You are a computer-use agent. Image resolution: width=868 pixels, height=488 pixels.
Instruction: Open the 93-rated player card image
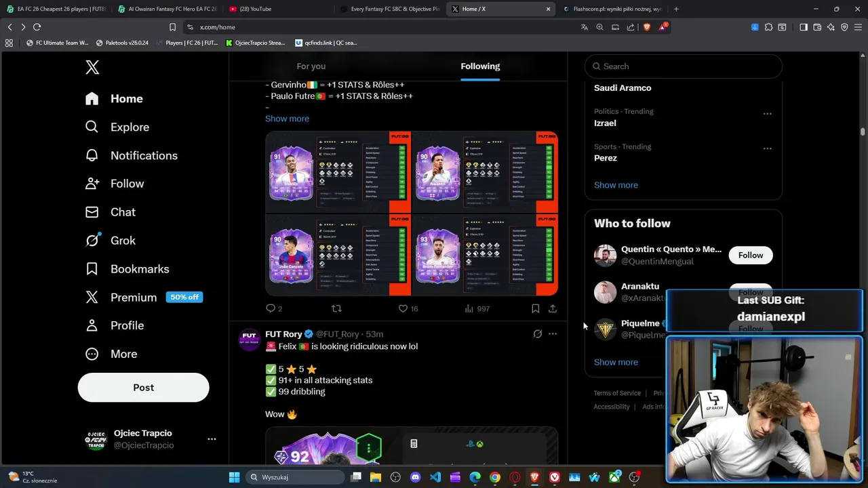485,255
